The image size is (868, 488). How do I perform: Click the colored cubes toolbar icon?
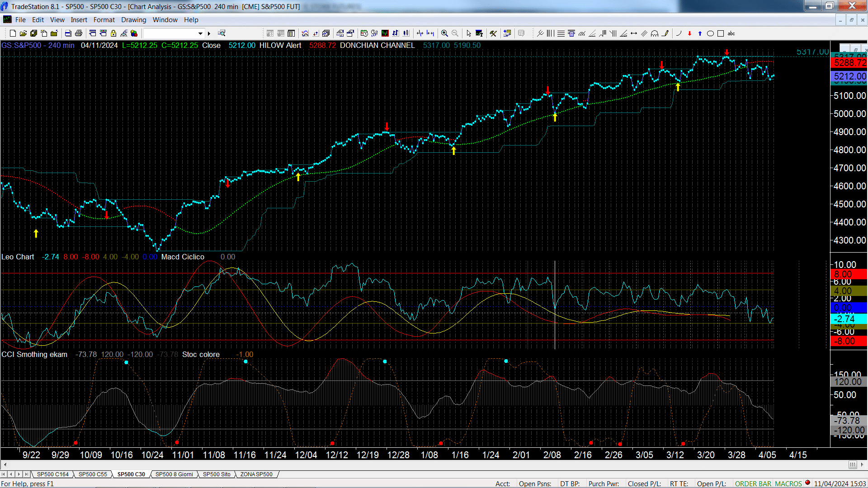pos(134,33)
